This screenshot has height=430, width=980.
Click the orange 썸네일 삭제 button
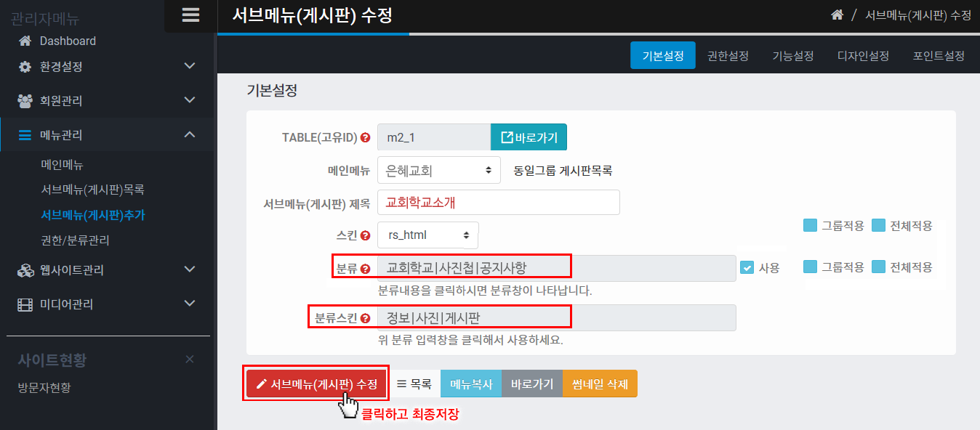(x=600, y=384)
